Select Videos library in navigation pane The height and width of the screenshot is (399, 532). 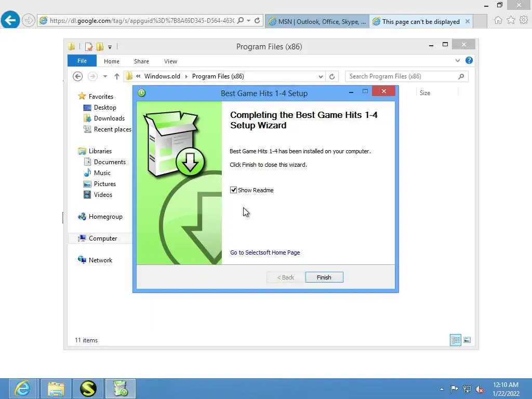103,194
